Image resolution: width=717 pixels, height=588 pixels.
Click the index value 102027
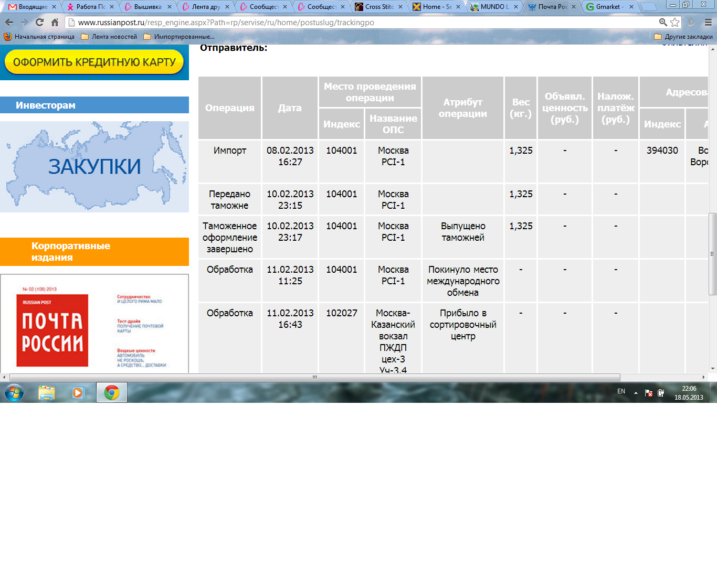pyautogui.click(x=342, y=313)
